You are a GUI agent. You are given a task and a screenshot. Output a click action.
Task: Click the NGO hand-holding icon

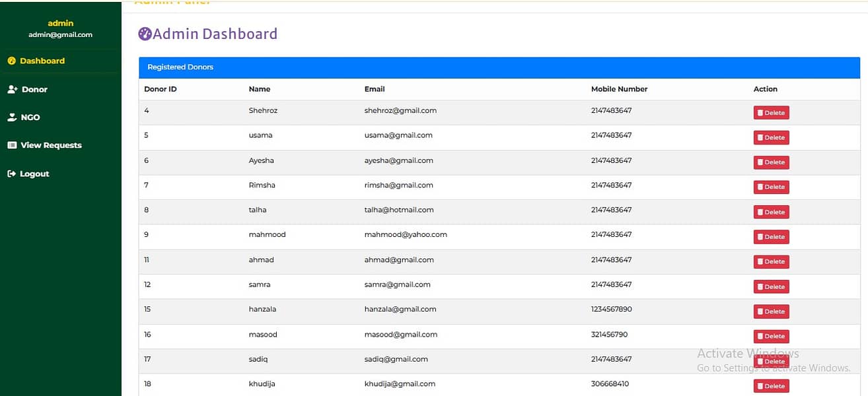(12, 117)
